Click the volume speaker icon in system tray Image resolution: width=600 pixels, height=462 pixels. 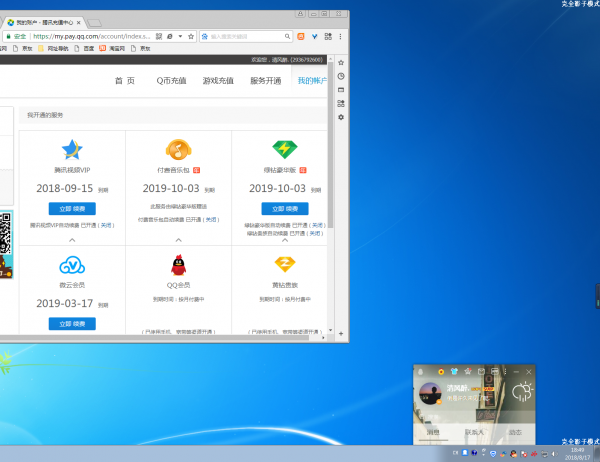(x=554, y=454)
